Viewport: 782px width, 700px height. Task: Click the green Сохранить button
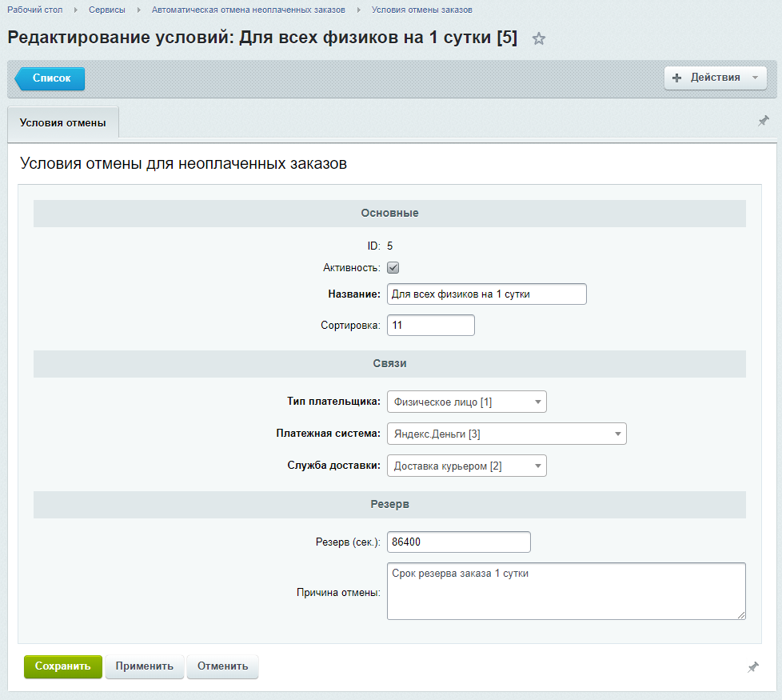[63, 666]
